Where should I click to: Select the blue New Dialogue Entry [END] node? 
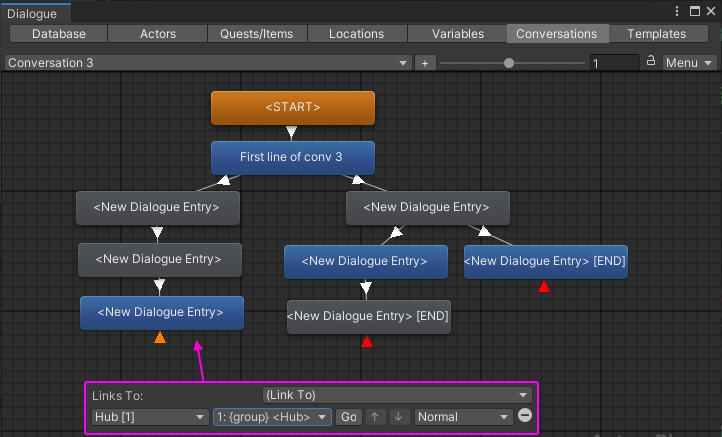[546, 262]
